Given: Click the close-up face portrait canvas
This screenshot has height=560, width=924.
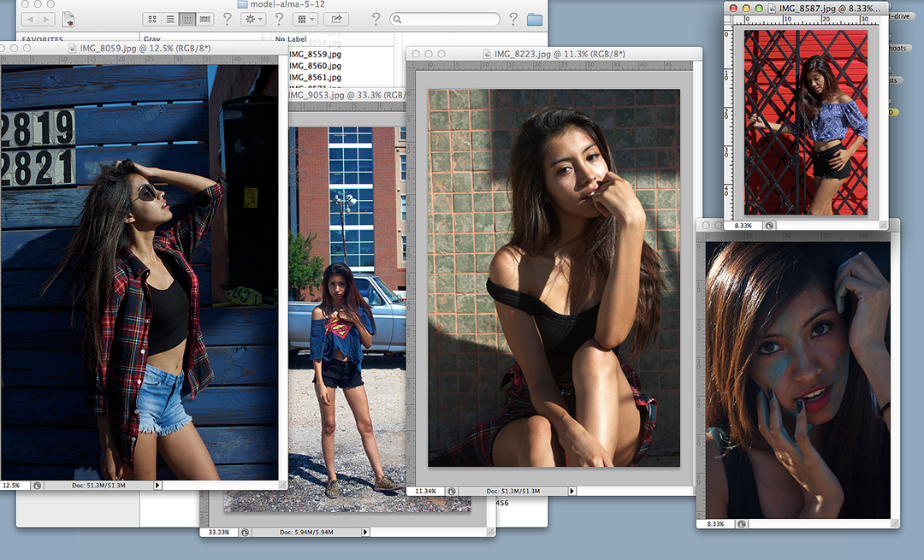Looking at the screenshot, I should 798,380.
